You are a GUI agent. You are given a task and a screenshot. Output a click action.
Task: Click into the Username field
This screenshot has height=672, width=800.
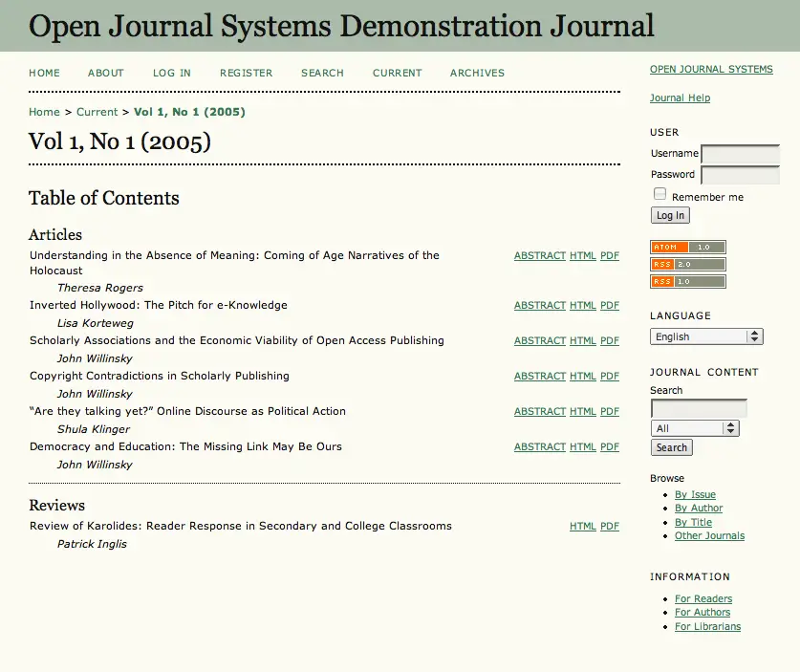point(740,154)
